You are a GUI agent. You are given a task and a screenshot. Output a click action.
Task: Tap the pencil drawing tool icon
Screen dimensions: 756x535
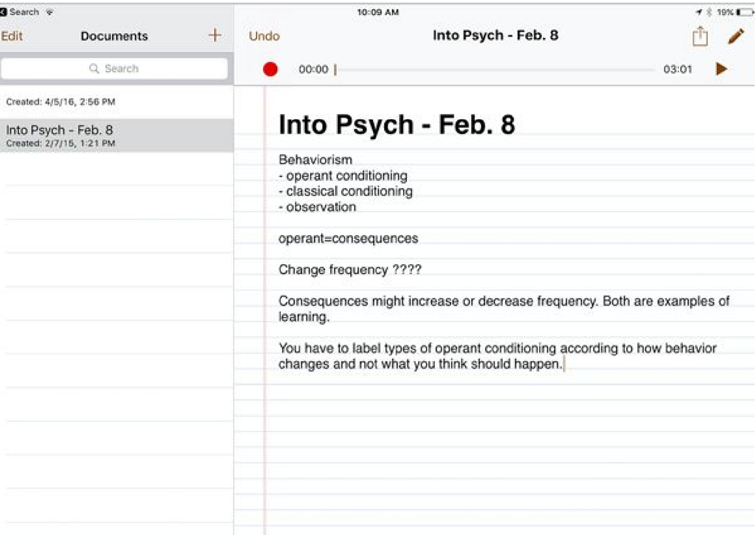[735, 36]
